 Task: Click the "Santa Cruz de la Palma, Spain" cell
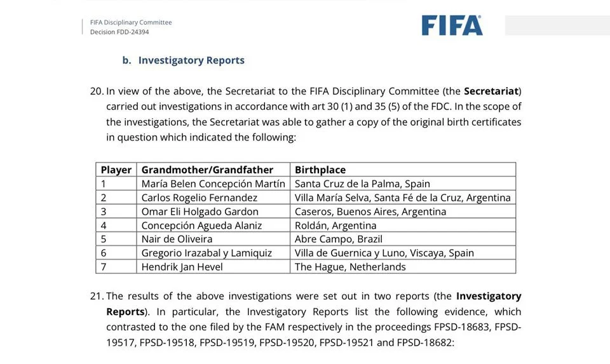(362, 184)
